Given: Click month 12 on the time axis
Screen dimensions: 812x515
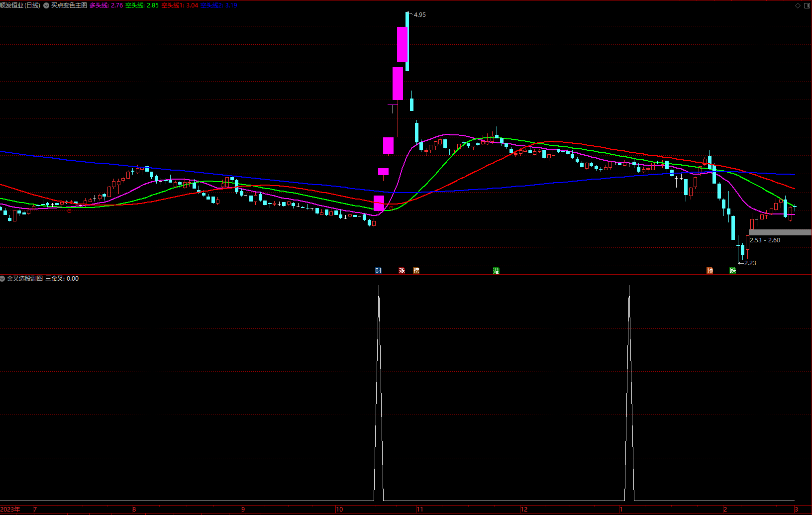Looking at the screenshot, I should click(x=524, y=510).
